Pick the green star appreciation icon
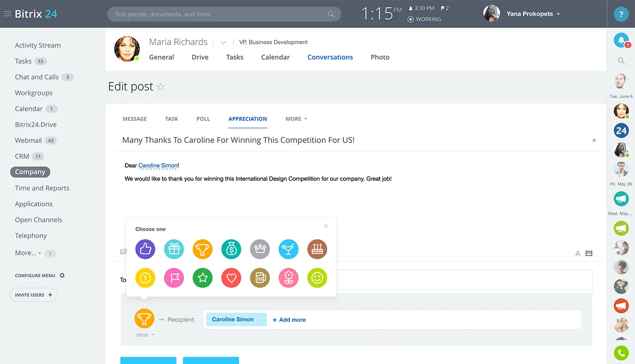This screenshot has width=635, height=364. (x=203, y=278)
